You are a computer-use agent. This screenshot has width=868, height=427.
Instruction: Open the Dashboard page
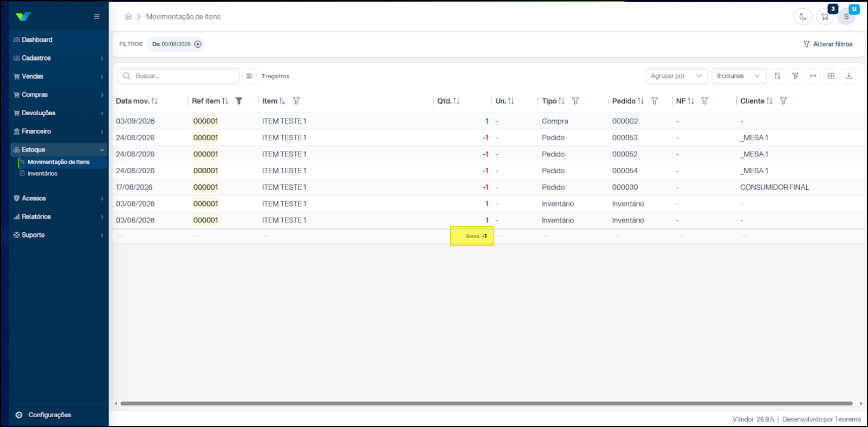coord(59,40)
